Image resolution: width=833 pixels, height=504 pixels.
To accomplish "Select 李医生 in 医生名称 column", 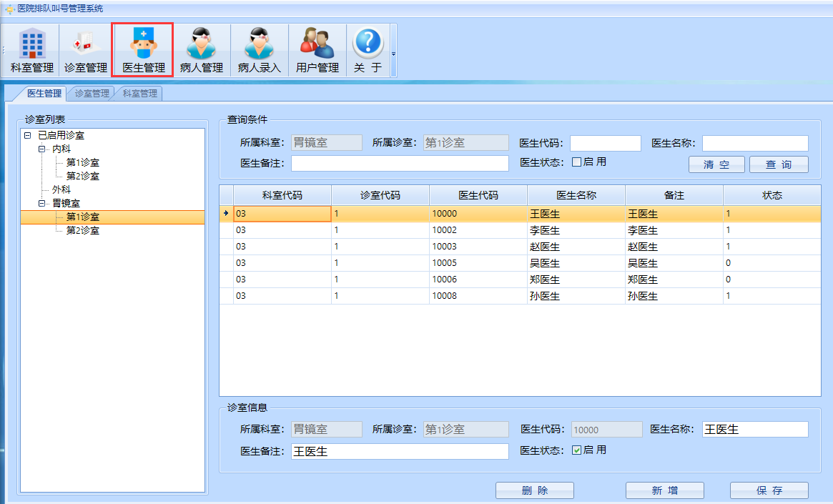I will click(576, 230).
